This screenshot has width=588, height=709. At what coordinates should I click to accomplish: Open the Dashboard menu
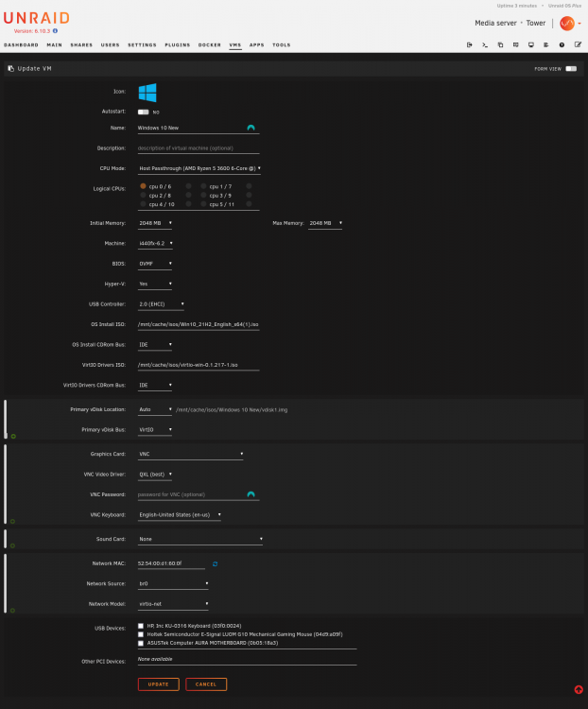(x=21, y=45)
